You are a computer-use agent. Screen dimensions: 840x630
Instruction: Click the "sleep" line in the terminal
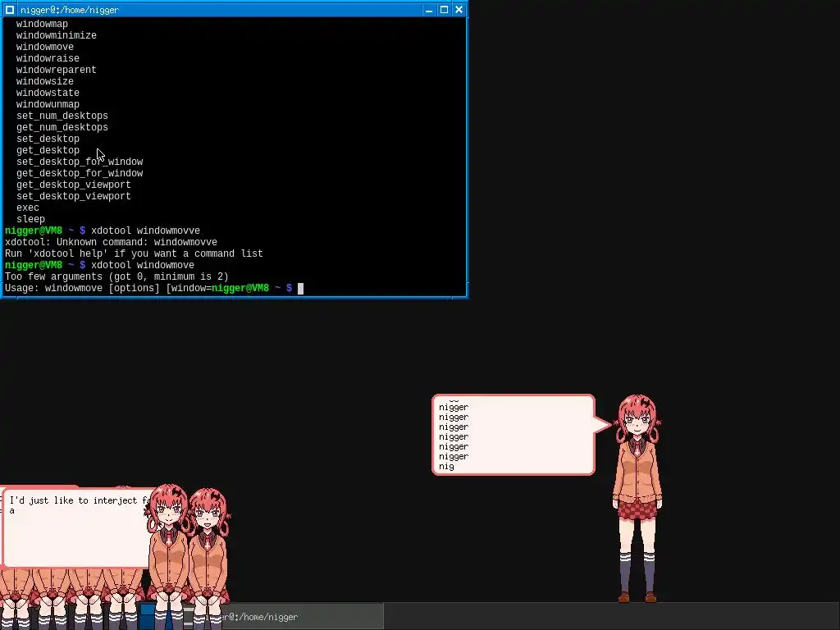point(30,220)
